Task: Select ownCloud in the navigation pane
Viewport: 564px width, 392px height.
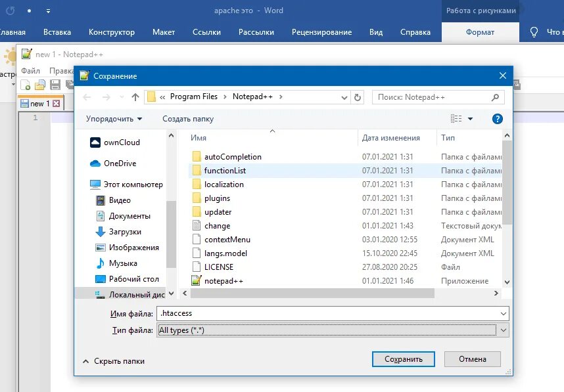Action: [115, 142]
